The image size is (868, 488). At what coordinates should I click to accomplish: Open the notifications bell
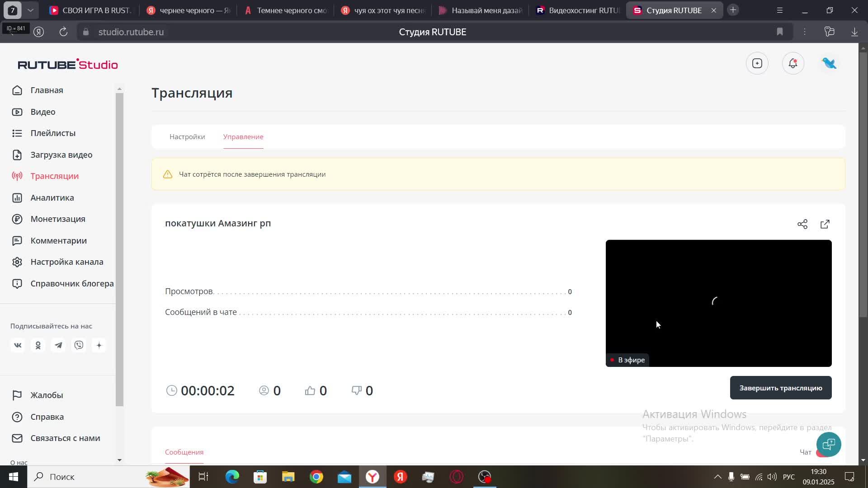tap(793, 64)
